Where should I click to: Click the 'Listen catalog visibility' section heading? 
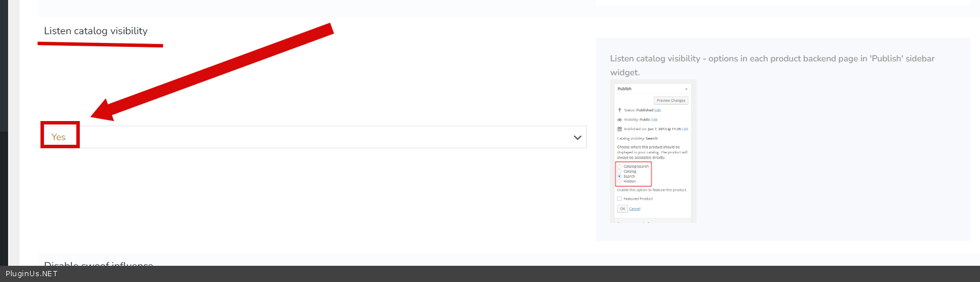96,31
